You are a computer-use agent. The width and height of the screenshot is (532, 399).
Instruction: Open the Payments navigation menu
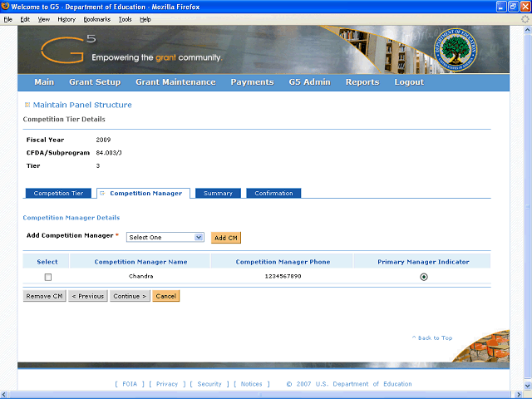(252, 82)
